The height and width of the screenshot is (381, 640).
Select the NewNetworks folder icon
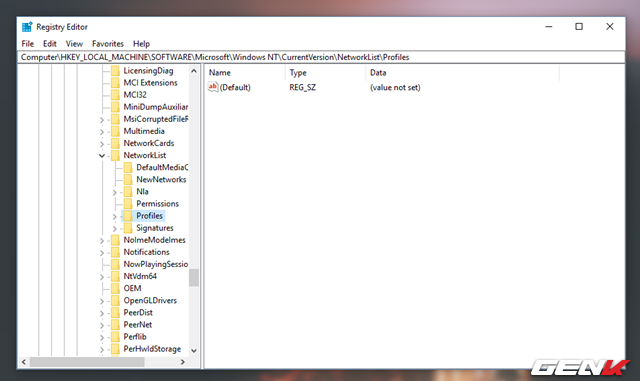[x=128, y=180]
